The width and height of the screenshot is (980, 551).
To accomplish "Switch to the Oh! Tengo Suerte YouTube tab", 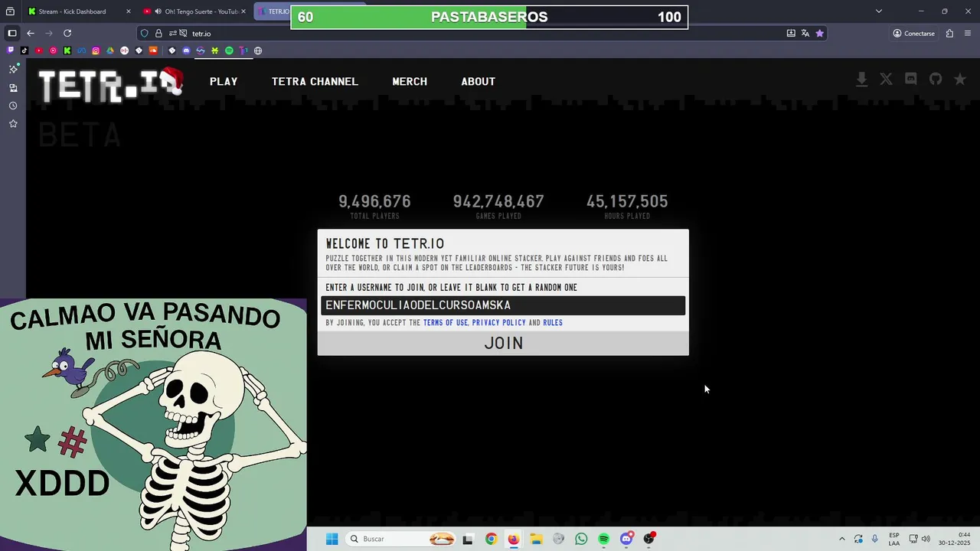I will point(195,11).
